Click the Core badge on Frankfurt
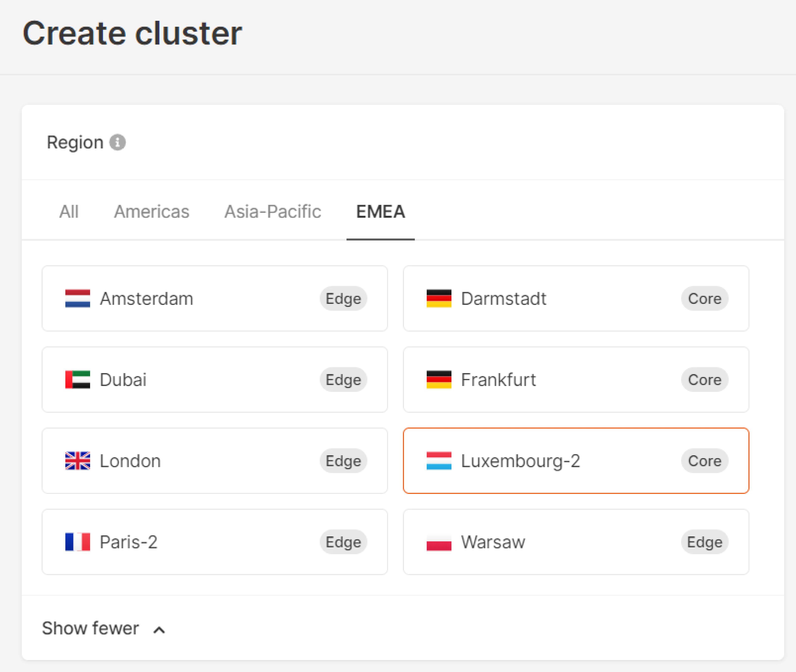 (x=705, y=380)
